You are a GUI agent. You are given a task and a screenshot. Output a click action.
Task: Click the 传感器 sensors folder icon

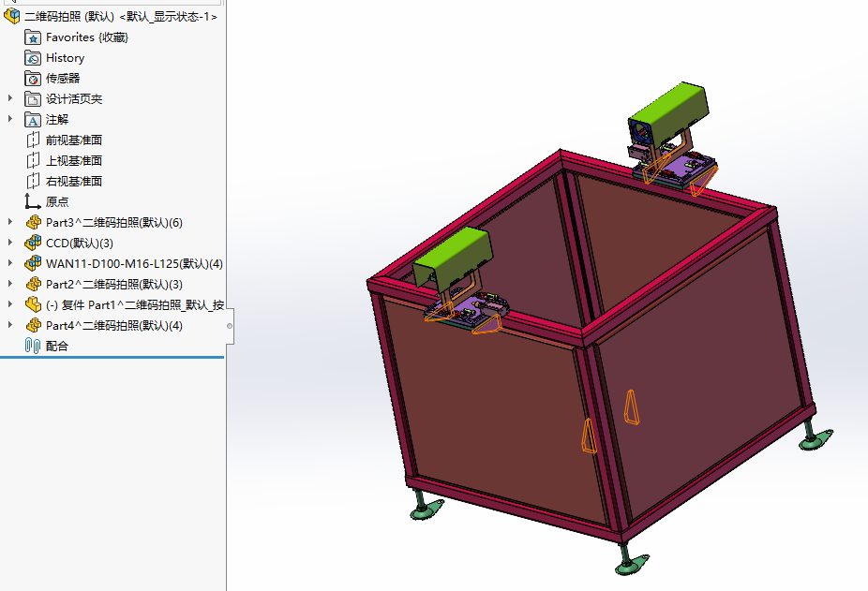[33, 78]
